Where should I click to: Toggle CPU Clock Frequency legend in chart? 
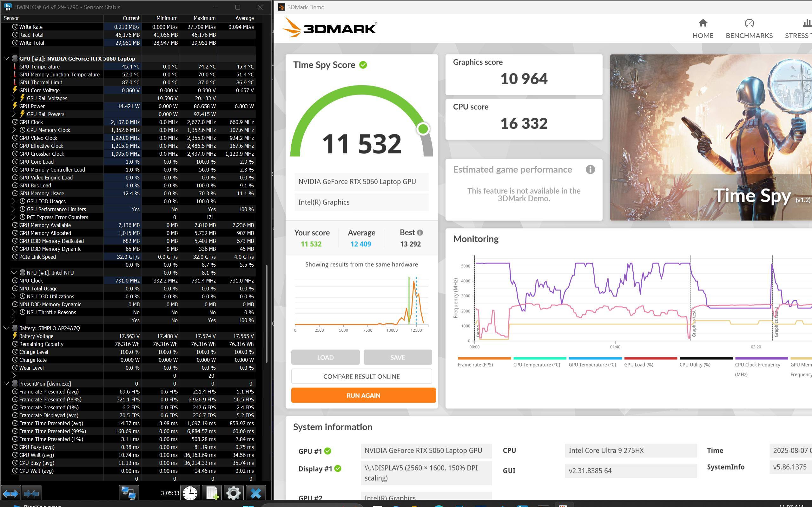pos(757,365)
